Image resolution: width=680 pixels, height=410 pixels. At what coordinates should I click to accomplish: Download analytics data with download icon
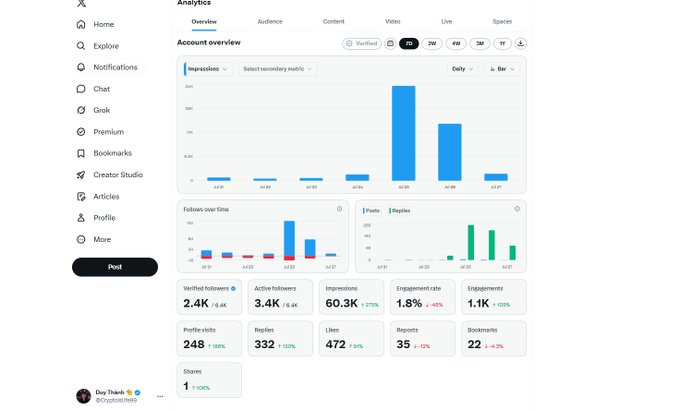[x=520, y=43]
